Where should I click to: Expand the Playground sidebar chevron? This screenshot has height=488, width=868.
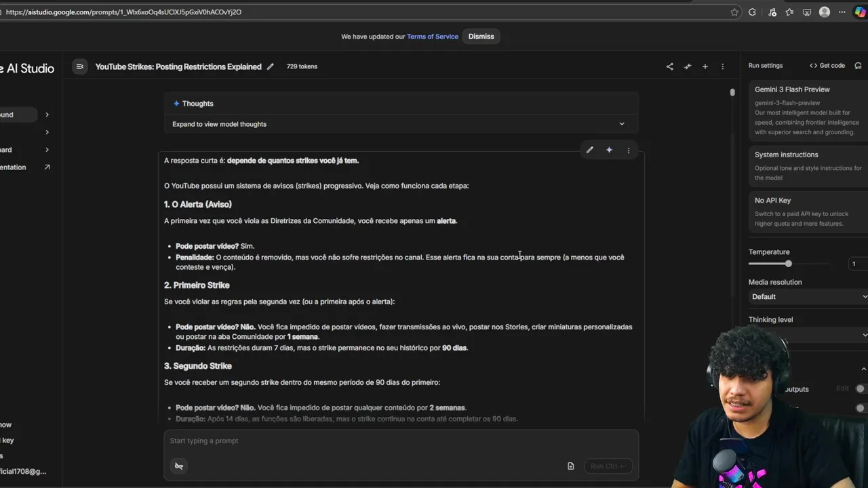[x=47, y=115]
